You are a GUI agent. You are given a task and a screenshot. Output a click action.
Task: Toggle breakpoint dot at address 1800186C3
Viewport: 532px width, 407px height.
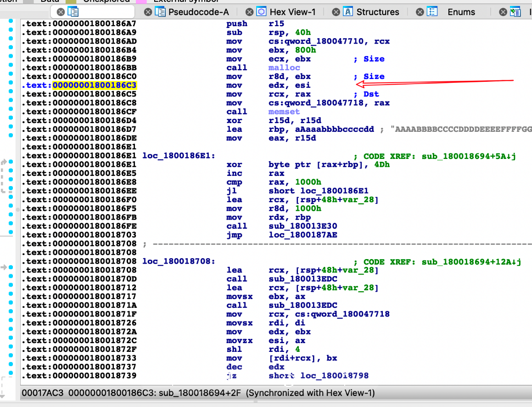click(11, 85)
